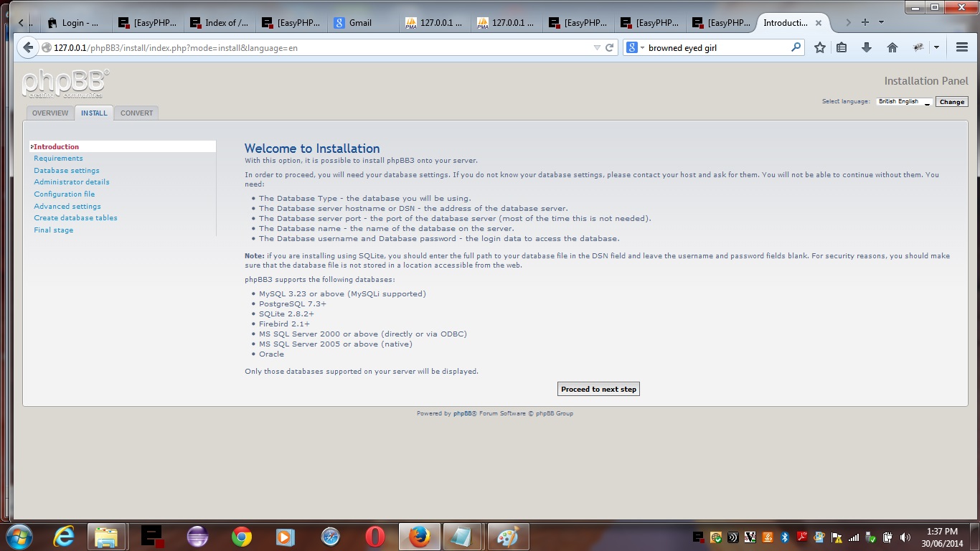Click the Welcome to Installation heading
Screen dimensions: 980x551
coord(312,149)
